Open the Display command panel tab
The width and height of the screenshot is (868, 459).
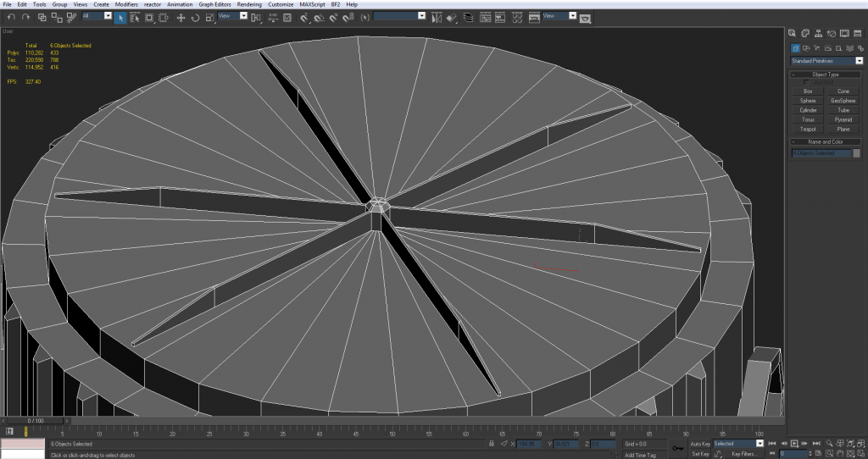pyautogui.click(x=844, y=33)
